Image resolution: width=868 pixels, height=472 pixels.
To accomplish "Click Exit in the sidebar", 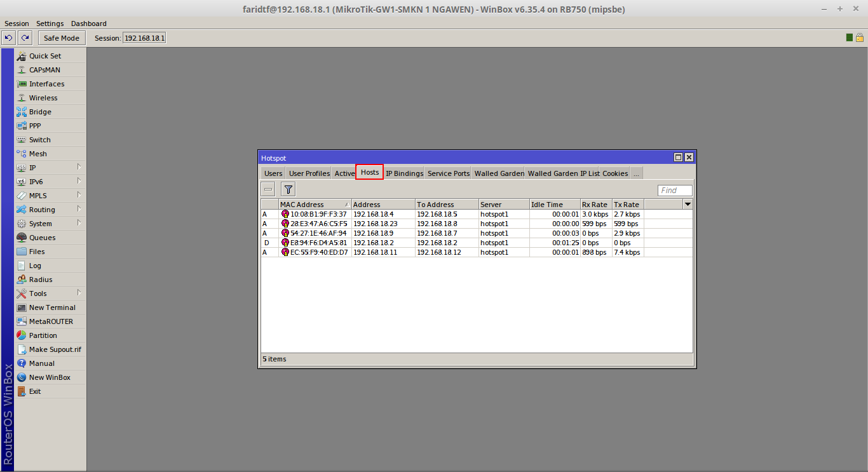I will tap(50, 391).
